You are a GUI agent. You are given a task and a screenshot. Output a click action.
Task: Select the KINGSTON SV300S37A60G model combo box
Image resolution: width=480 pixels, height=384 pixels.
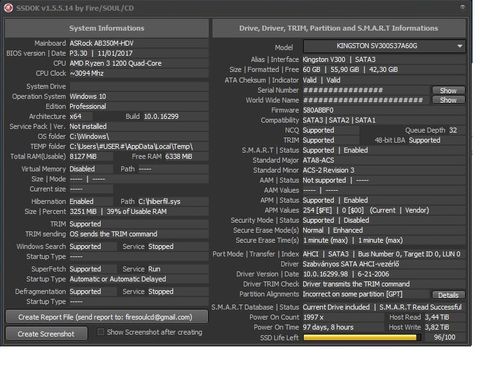pyautogui.click(x=384, y=46)
